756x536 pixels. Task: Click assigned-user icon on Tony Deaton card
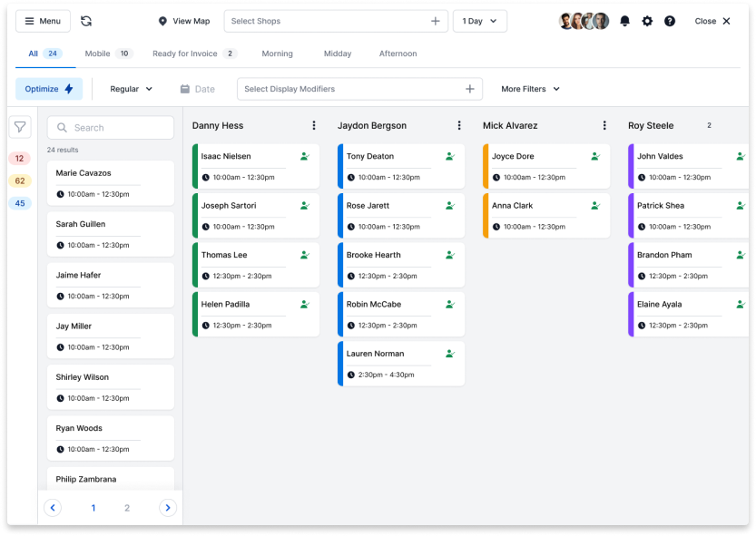(x=450, y=156)
